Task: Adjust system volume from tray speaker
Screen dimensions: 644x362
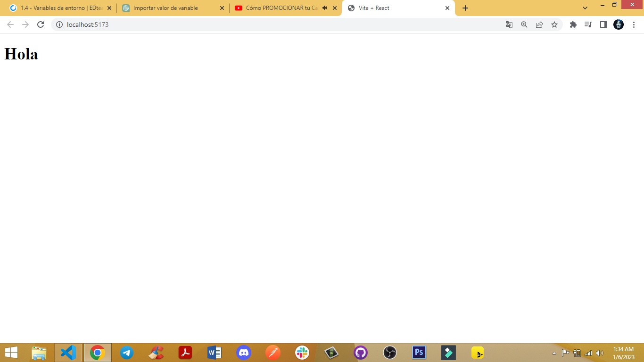Action: point(600,353)
